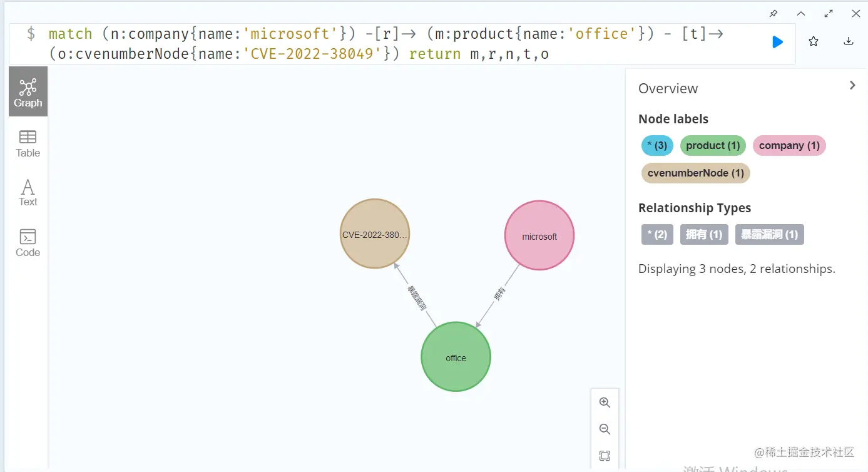The width and height of the screenshot is (868, 472).
Task: Select the 拥有 (1) relationship type chip
Action: 704,235
